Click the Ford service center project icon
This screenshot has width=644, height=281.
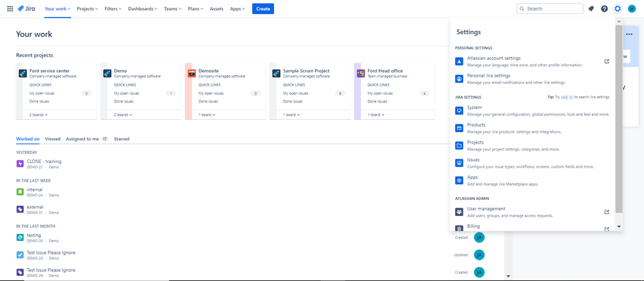click(23, 73)
